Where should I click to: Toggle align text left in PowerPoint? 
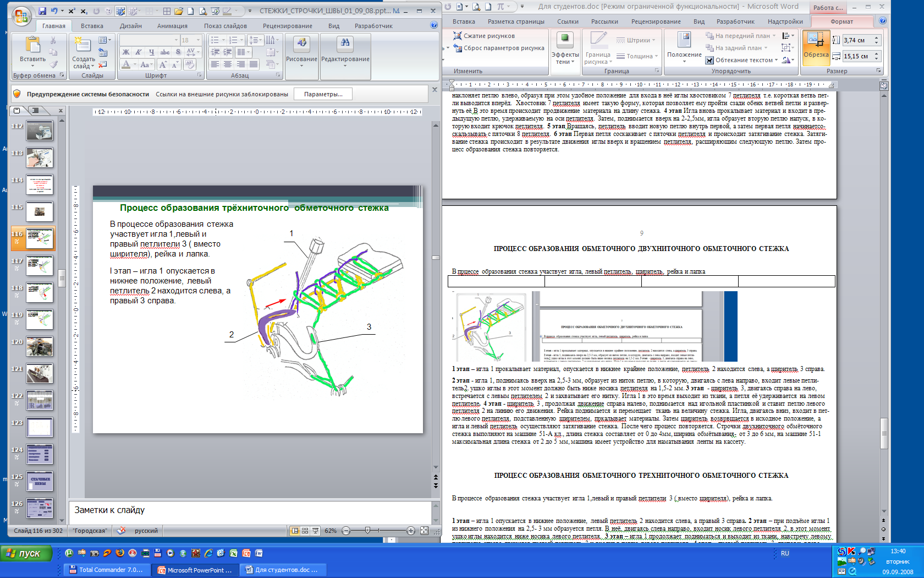215,64
